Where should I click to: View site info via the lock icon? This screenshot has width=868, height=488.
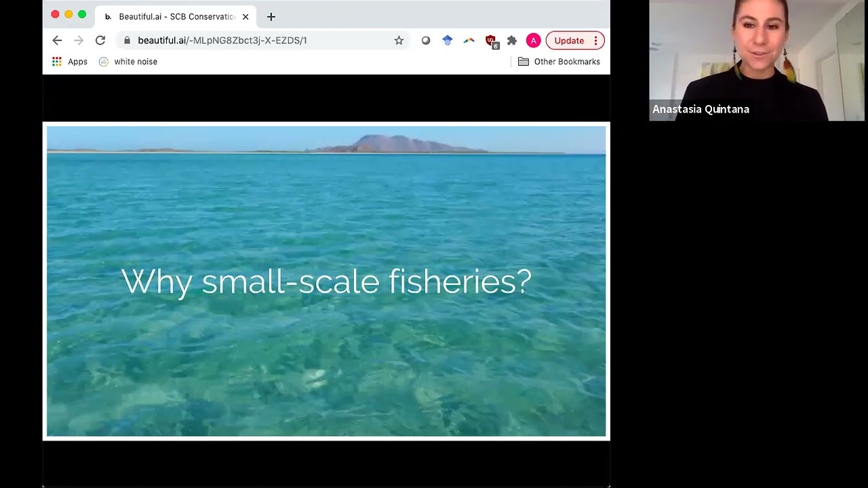coord(127,41)
